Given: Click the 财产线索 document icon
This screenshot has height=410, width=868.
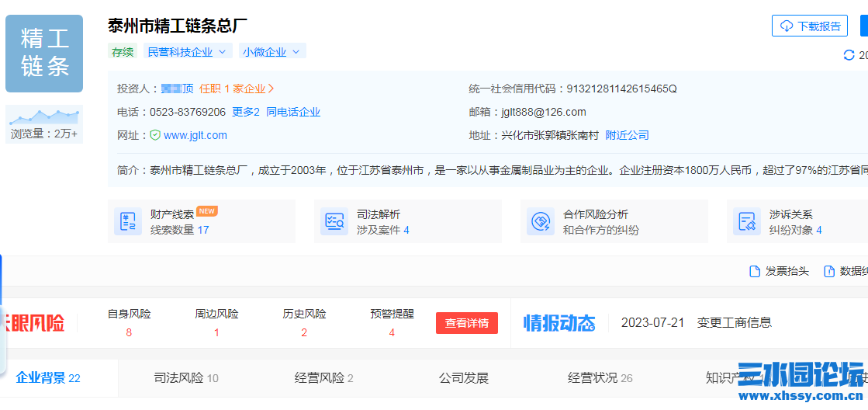Looking at the screenshot, I should tap(128, 221).
